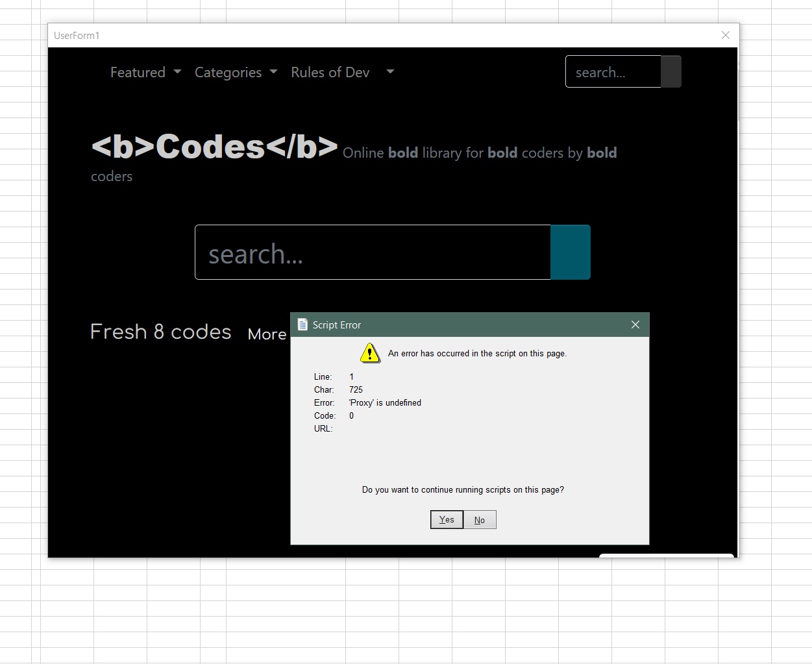Focus the small search field in navbar
Image resolution: width=812 pixels, height=664 pixels.
(x=613, y=71)
